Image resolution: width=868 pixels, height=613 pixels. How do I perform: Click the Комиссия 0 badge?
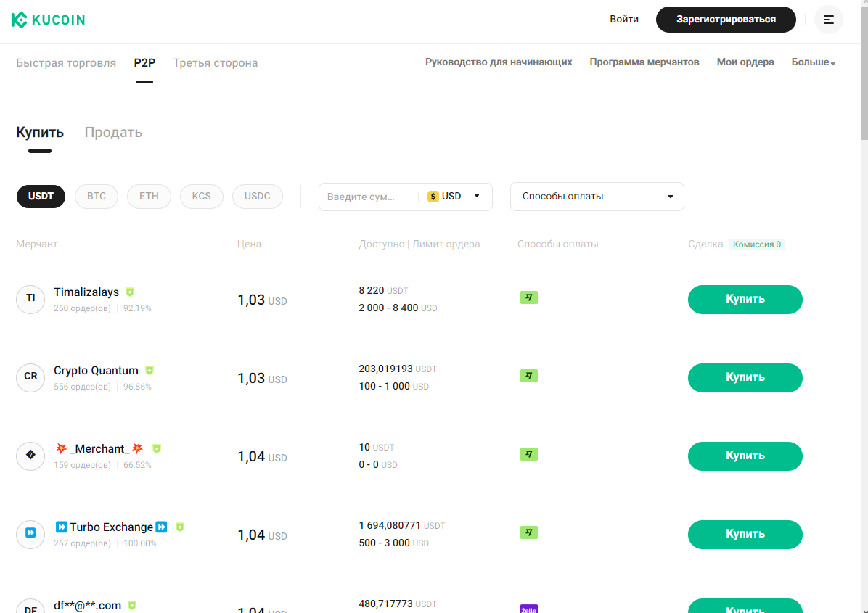[757, 244]
